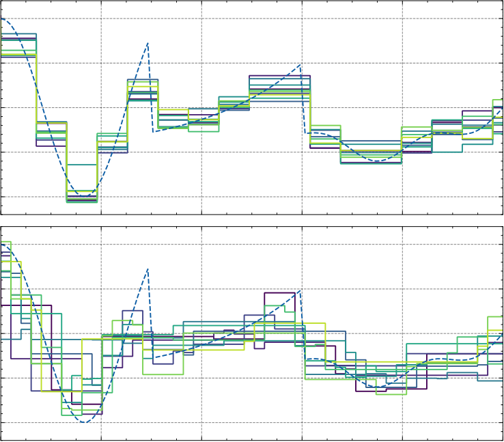Select the topmost purple step near upper plot's second peak

tap(279, 76)
